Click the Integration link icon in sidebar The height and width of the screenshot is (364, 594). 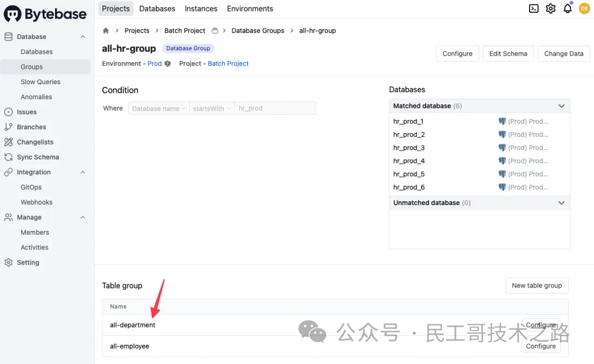point(8,172)
